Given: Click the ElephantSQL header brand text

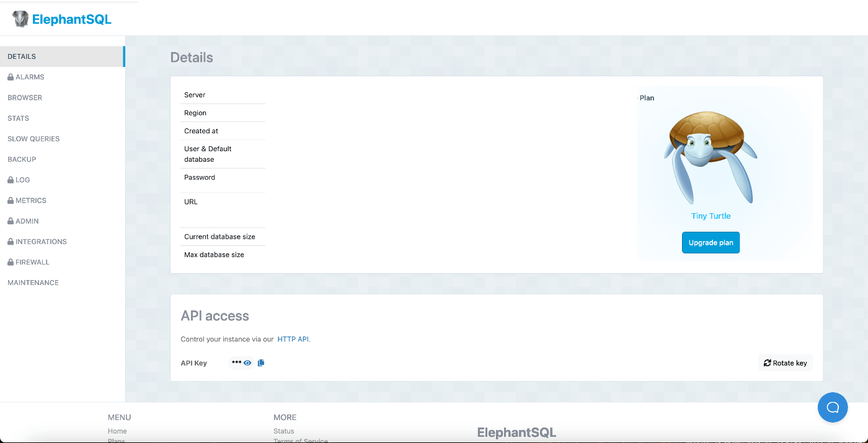Looking at the screenshot, I should [72, 19].
